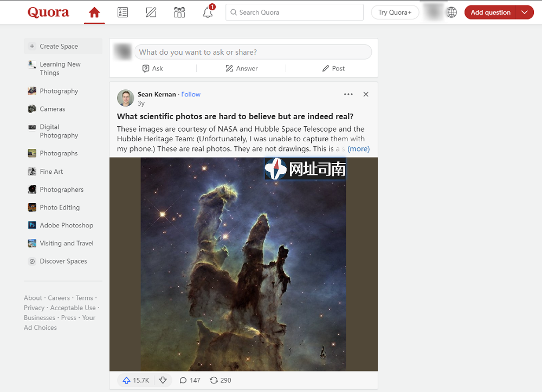Click the 'What do you want to ask or share?' box
This screenshot has height=392, width=542.
(253, 52)
